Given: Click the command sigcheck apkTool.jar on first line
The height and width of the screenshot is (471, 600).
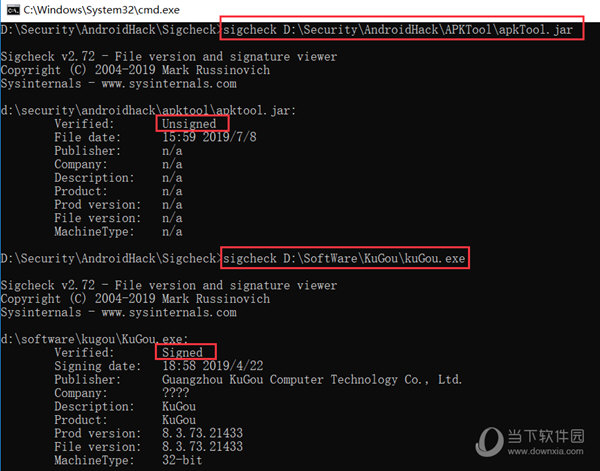Looking at the screenshot, I should tap(398, 29).
